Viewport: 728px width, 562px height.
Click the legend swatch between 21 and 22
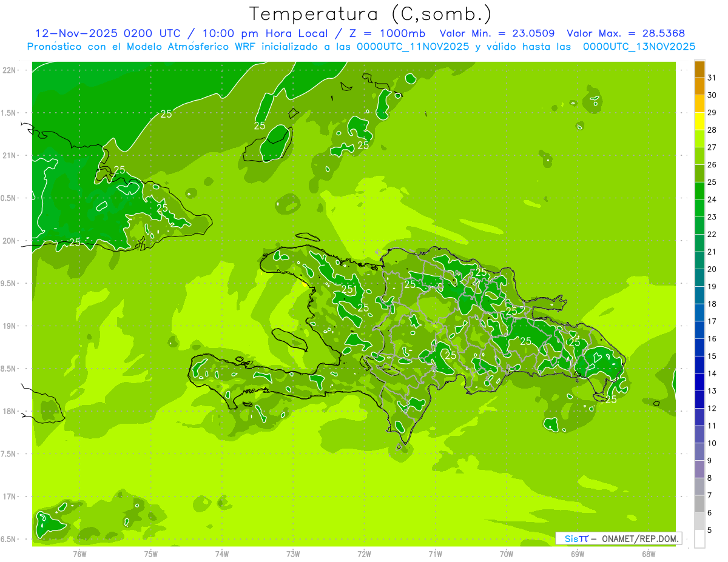(699, 243)
